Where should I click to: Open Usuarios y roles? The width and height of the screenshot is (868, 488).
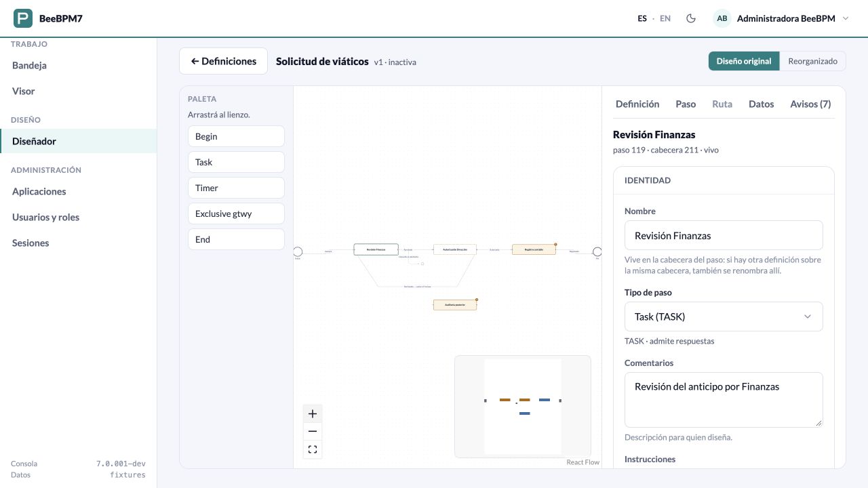[x=78, y=217]
